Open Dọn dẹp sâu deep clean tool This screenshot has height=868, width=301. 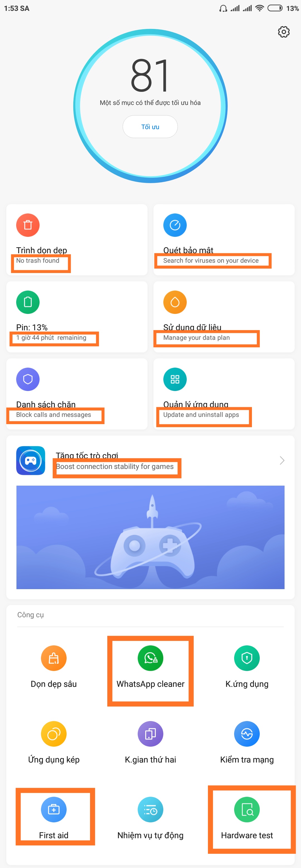pos(54,667)
